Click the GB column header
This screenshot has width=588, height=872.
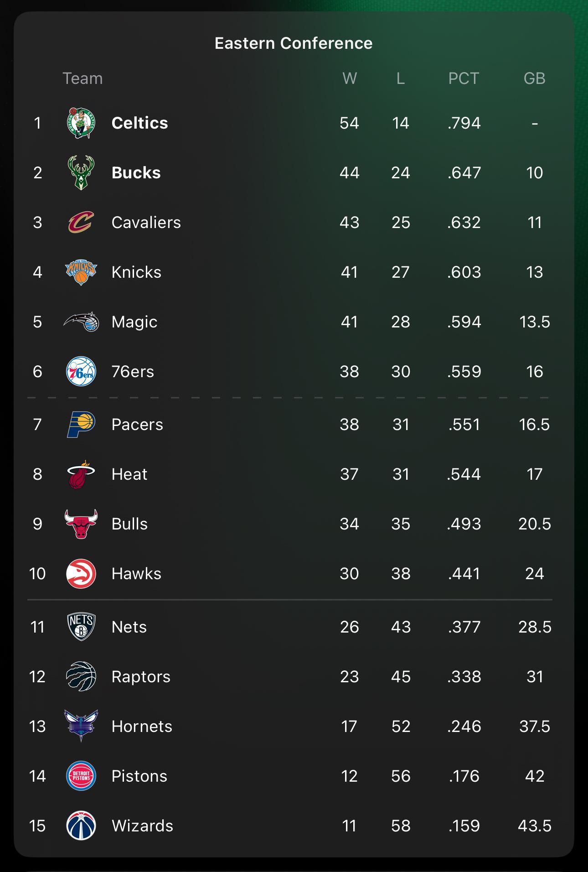[535, 78]
